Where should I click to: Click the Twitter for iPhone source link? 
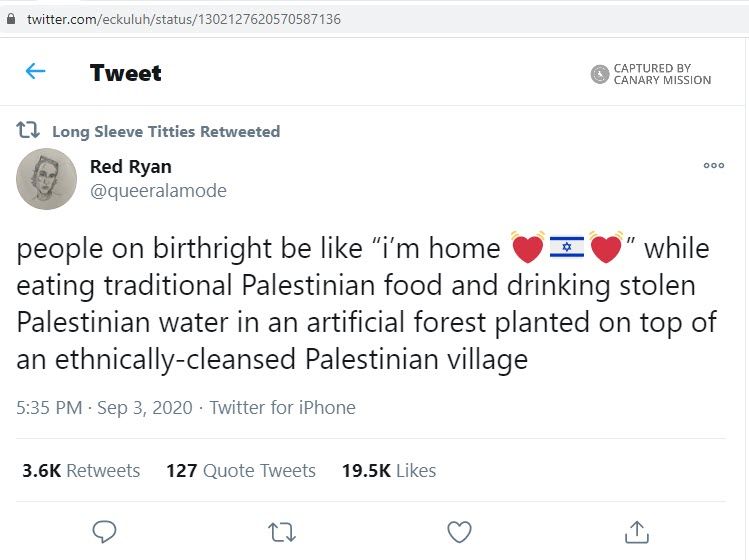tap(282, 407)
